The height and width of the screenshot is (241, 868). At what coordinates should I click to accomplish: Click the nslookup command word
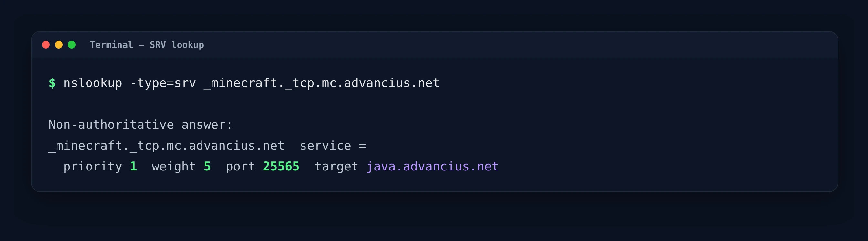(93, 83)
